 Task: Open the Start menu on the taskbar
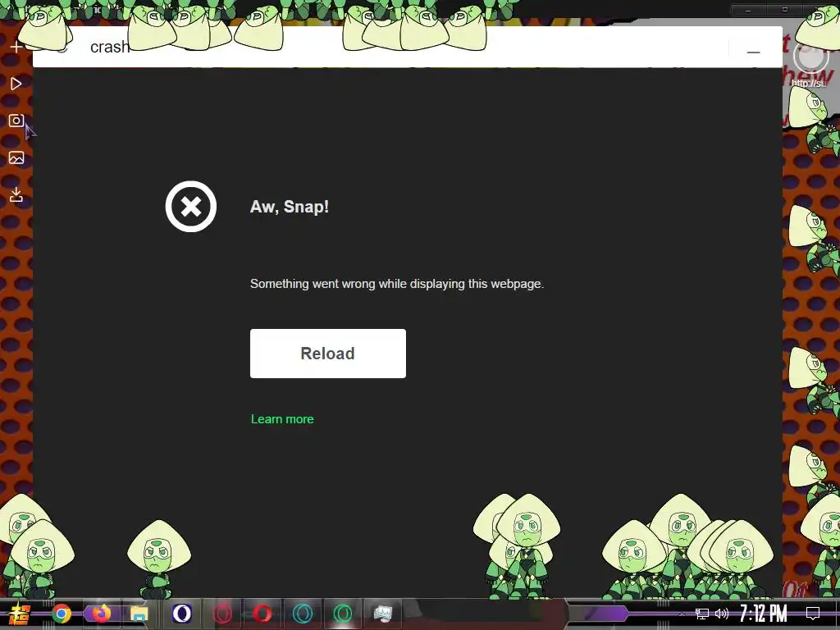(20, 614)
